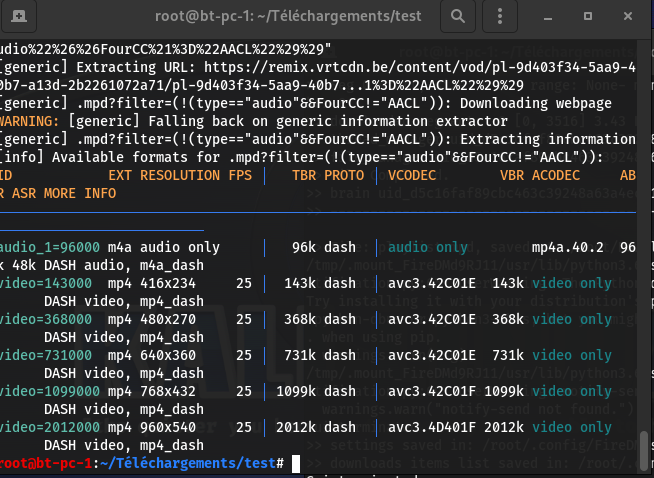Close the terminal window

point(628,16)
